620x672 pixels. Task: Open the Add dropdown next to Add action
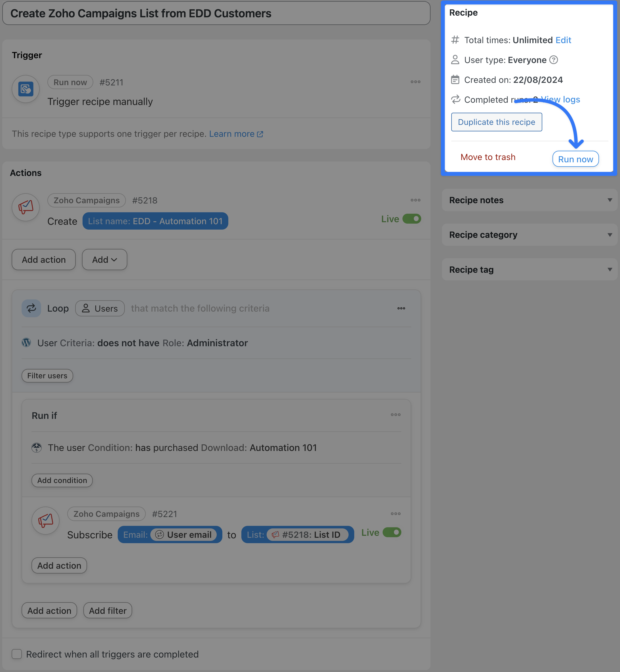(104, 259)
